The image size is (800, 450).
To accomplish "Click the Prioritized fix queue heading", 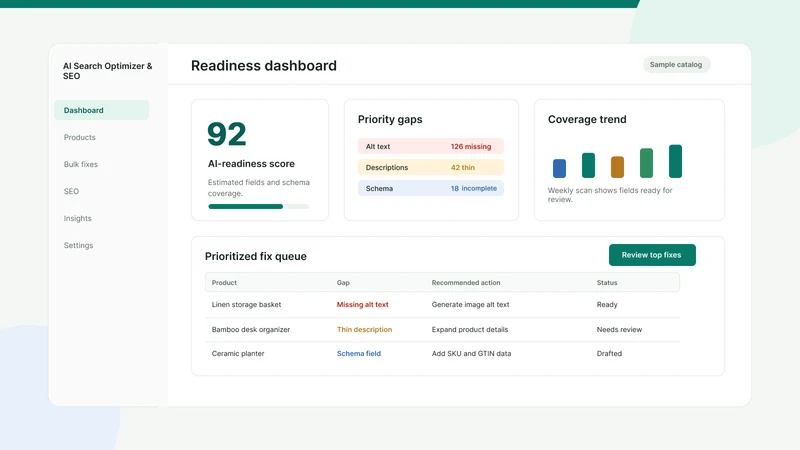I will pos(256,257).
